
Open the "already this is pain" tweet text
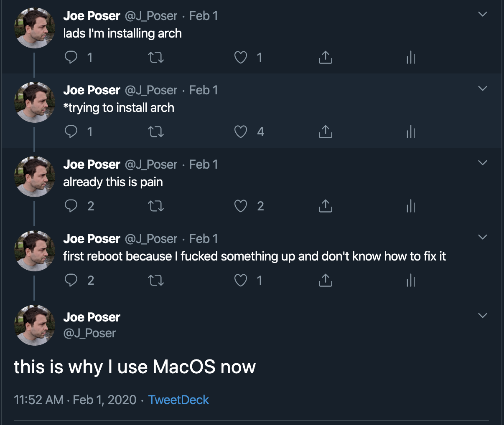[113, 182]
